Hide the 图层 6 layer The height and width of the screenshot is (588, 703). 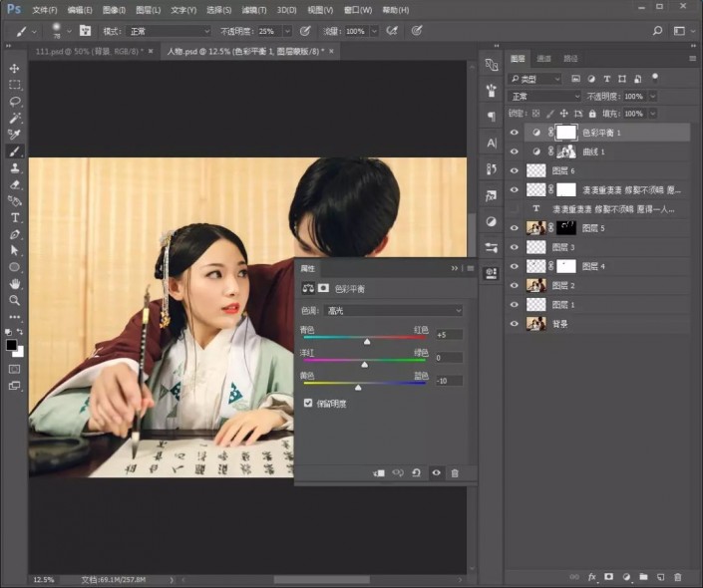pos(515,170)
